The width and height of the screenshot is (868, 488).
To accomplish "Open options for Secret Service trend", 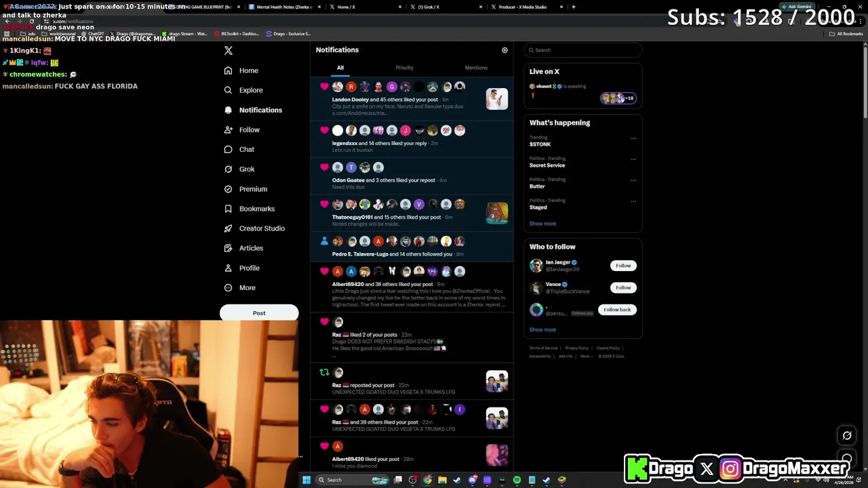I will (633, 159).
